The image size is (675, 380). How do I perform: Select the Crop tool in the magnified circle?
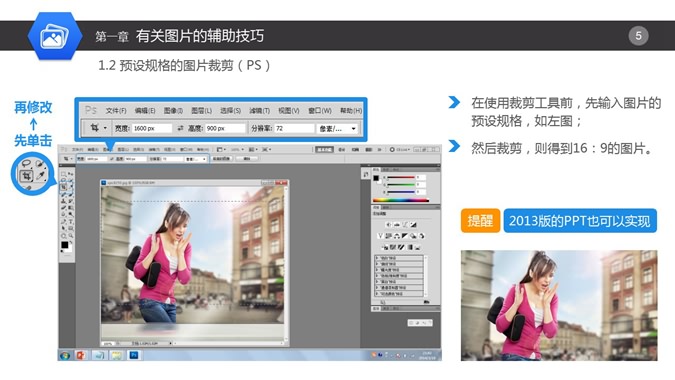(26, 176)
